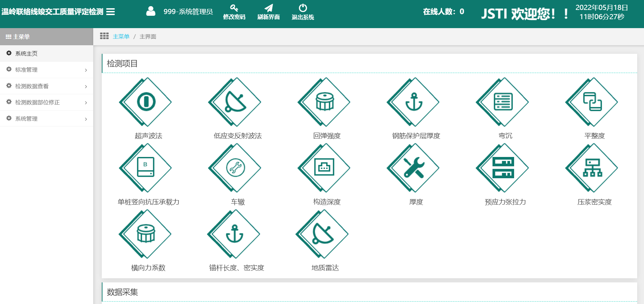Click the 主菜单 breadcrumb link
The image size is (644, 304).
coord(121,37)
